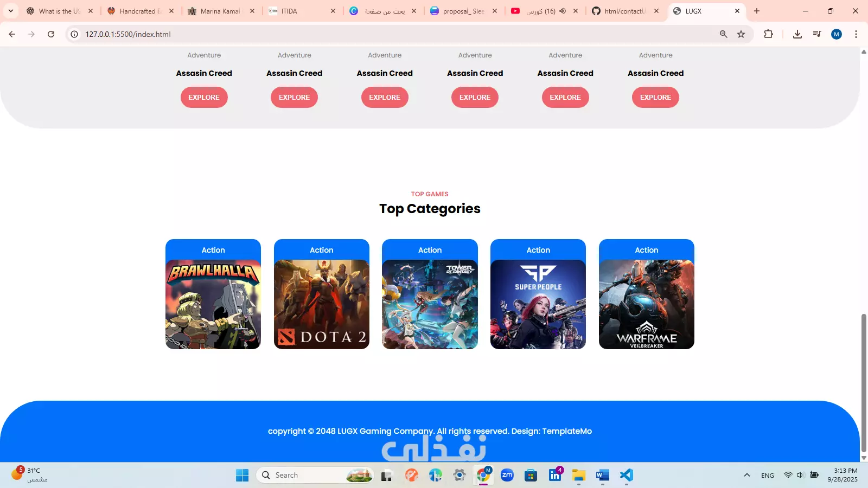The image size is (868, 488).
Task: Open the Dota 2 category image
Action: [x=322, y=304]
